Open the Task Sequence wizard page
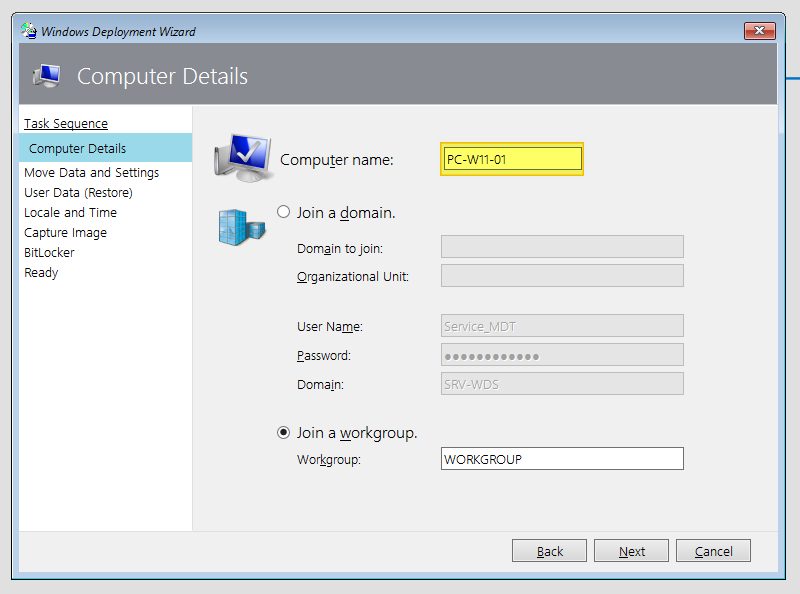This screenshot has height=594, width=800. [66, 123]
